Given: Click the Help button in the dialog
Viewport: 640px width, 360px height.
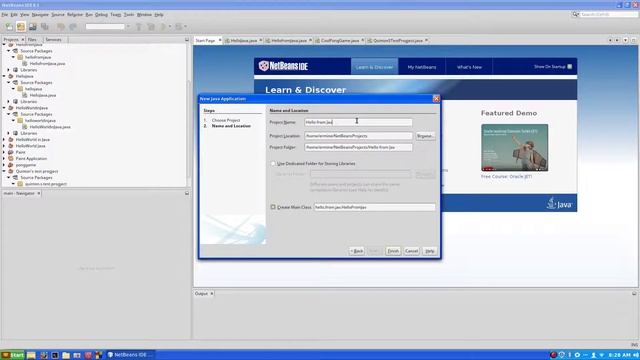Looking at the screenshot, I should (429, 251).
